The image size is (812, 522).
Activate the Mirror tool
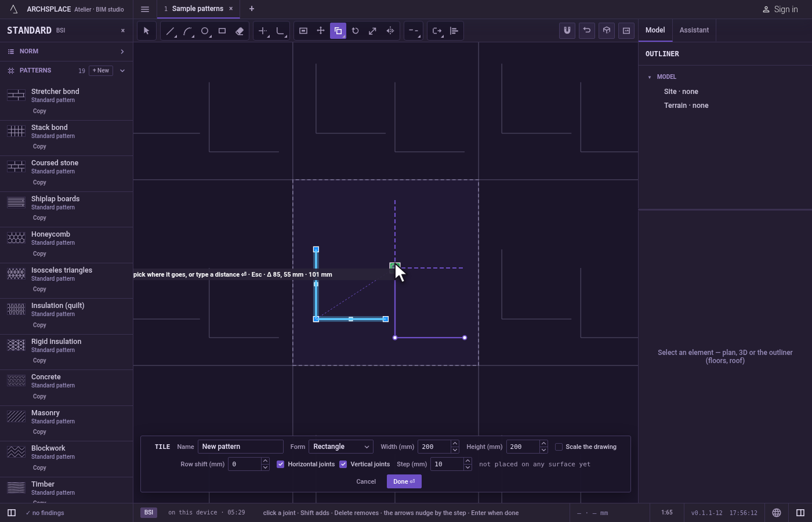(390, 31)
